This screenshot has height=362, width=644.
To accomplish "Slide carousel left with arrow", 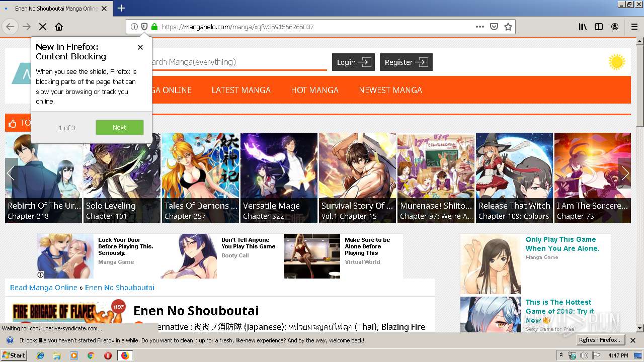I will (x=11, y=173).
